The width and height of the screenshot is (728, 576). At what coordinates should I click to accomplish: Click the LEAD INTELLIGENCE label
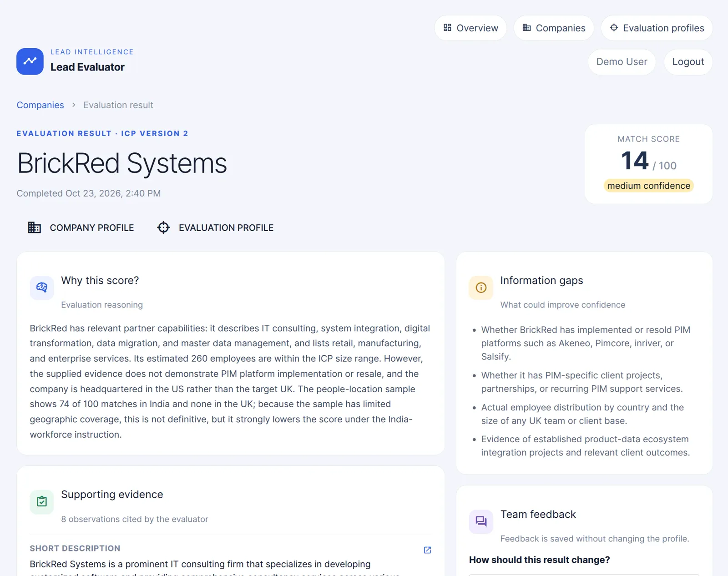[92, 52]
